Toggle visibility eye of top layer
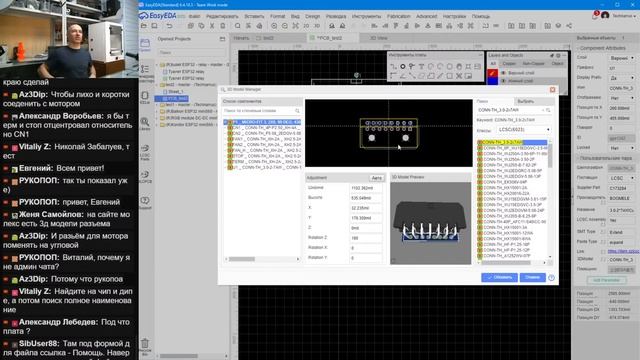This screenshot has height=360, width=640. (x=503, y=73)
